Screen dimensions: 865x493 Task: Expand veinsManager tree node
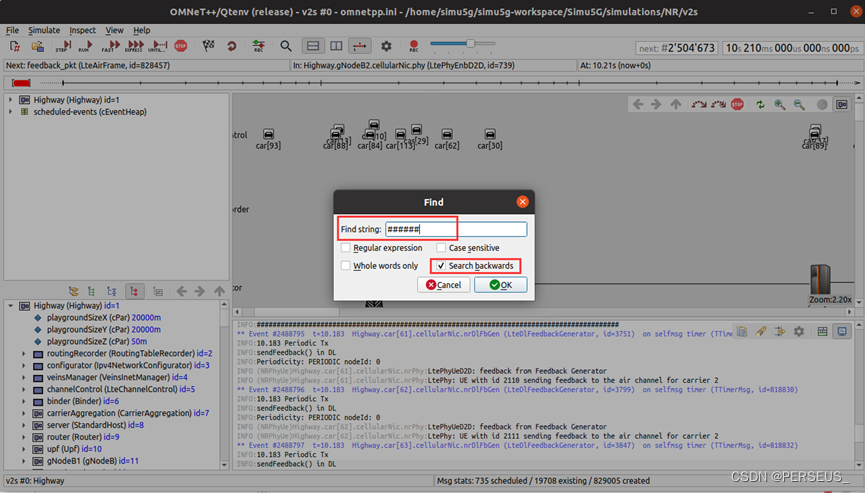point(24,377)
